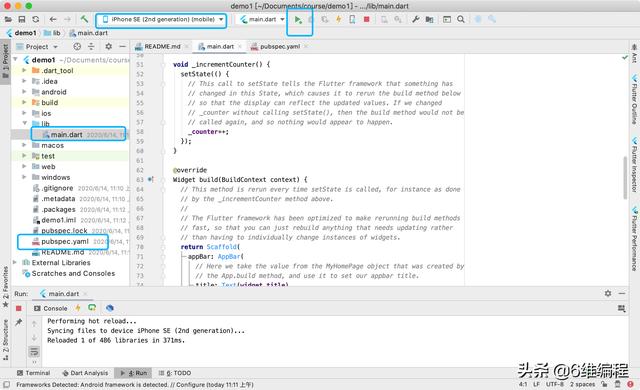
Task: Open the Run panel gear settings
Action: tap(608, 293)
